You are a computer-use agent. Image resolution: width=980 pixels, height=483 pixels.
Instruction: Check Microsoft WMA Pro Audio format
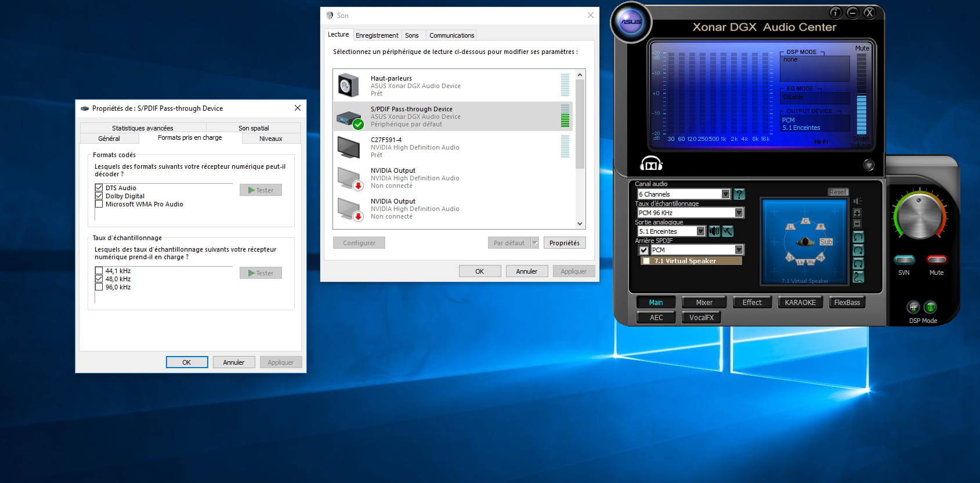pyautogui.click(x=99, y=204)
